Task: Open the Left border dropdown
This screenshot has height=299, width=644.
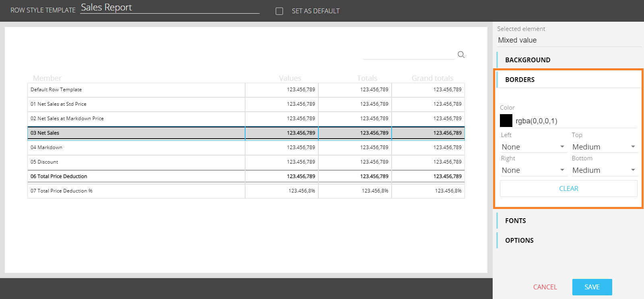Action: 533,147
